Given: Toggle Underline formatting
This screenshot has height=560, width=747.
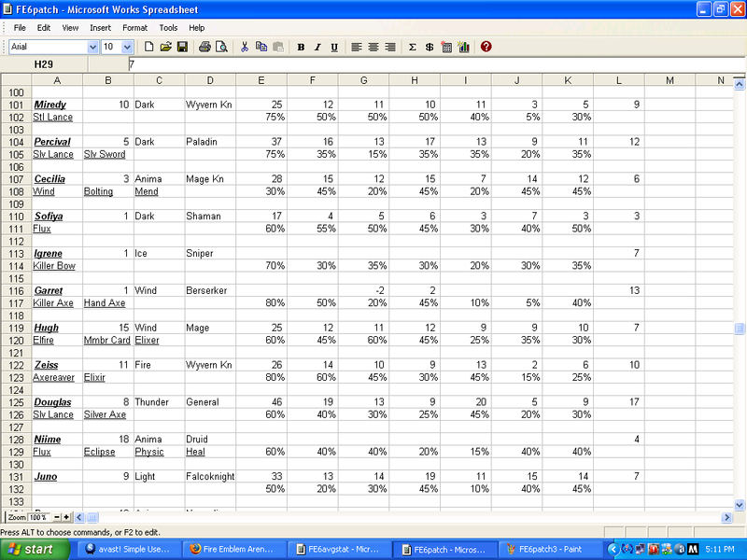Looking at the screenshot, I should click(333, 47).
